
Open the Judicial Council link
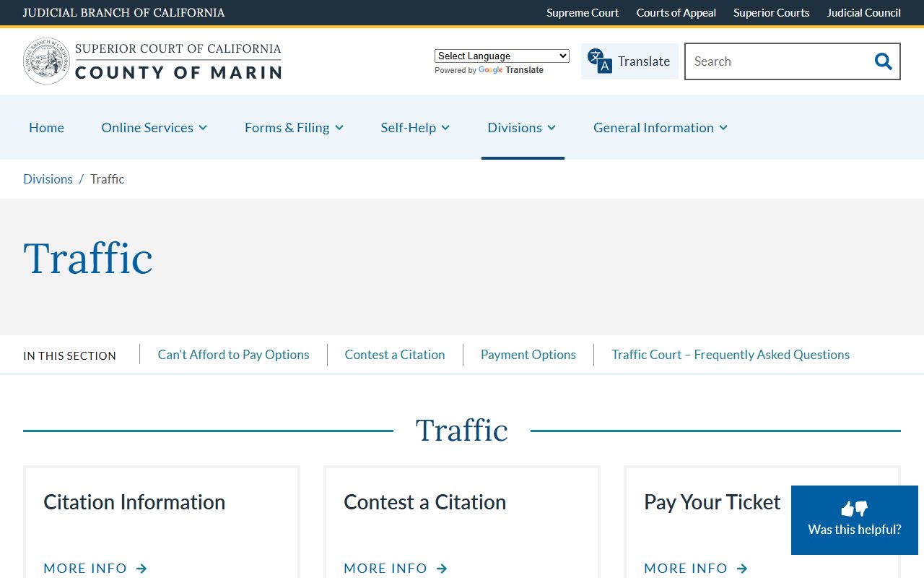pos(864,12)
